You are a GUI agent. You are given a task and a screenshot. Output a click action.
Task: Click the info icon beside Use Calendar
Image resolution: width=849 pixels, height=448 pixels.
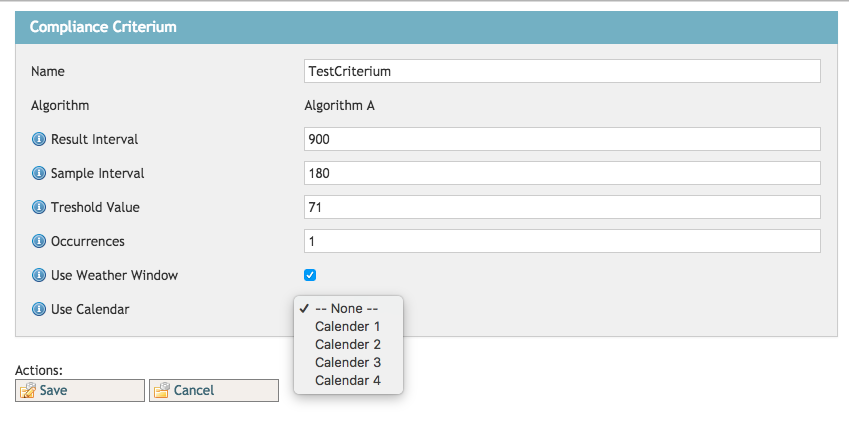[39, 309]
